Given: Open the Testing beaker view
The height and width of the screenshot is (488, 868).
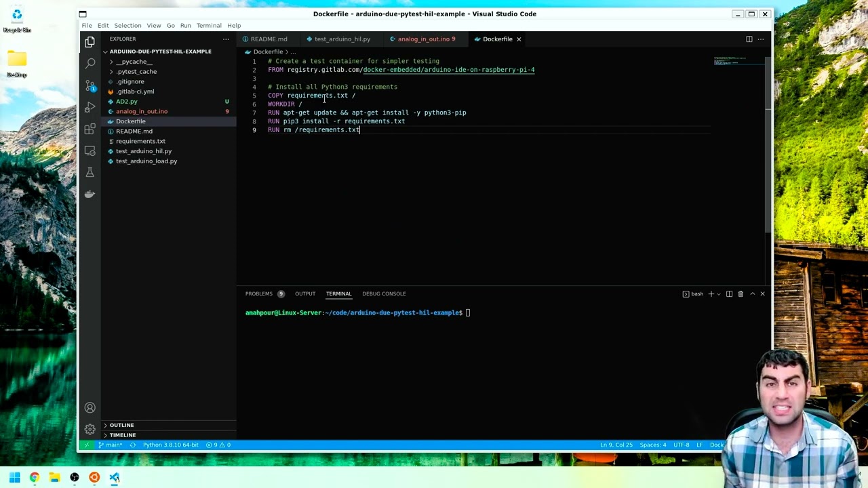Looking at the screenshot, I should pyautogui.click(x=90, y=172).
